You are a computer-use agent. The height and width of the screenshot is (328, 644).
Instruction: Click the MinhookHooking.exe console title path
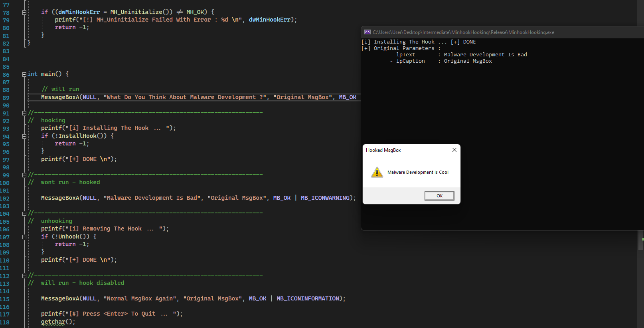(463, 32)
